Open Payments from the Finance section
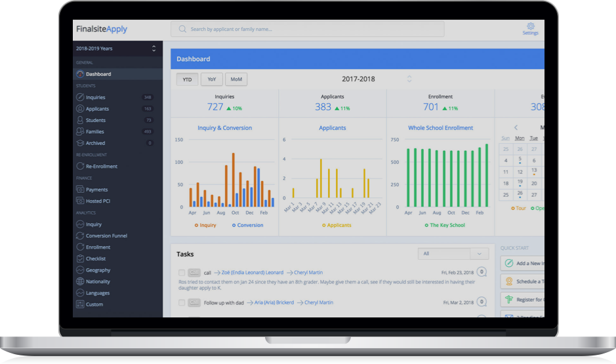 tap(80, 190)
